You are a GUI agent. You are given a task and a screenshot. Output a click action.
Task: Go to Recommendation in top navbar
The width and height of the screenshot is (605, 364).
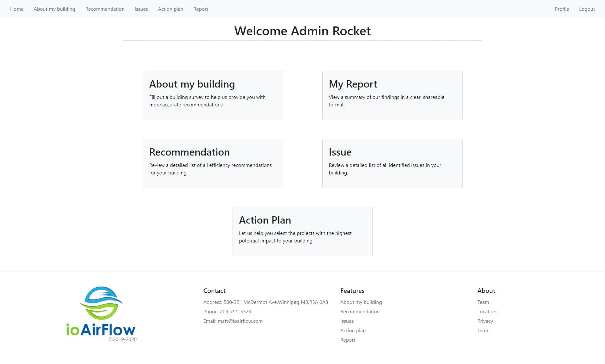tap(105, 9)
